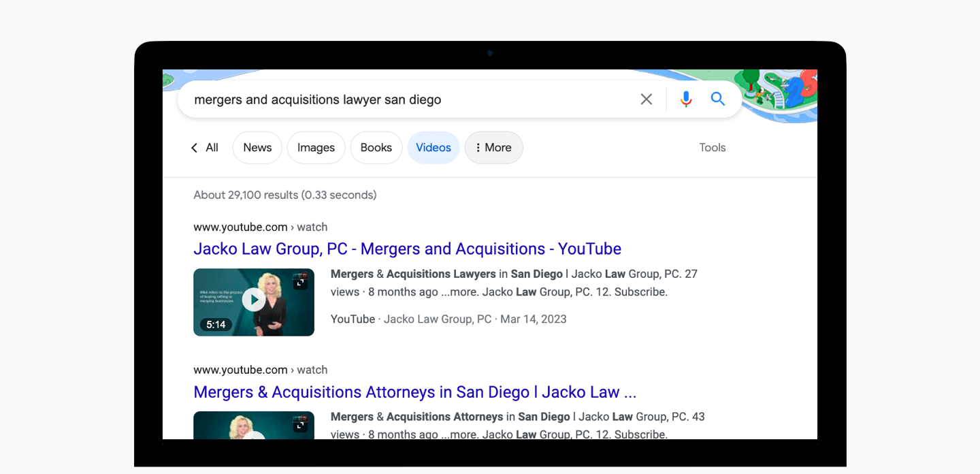Submit the search using the magnifier icon
This screenshot has width=980, height=474.
pyautogui.click(x=718, y=99)
